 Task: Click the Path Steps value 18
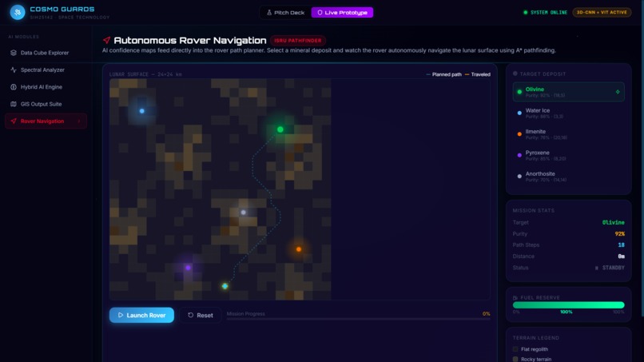click(x=621, y=245)
